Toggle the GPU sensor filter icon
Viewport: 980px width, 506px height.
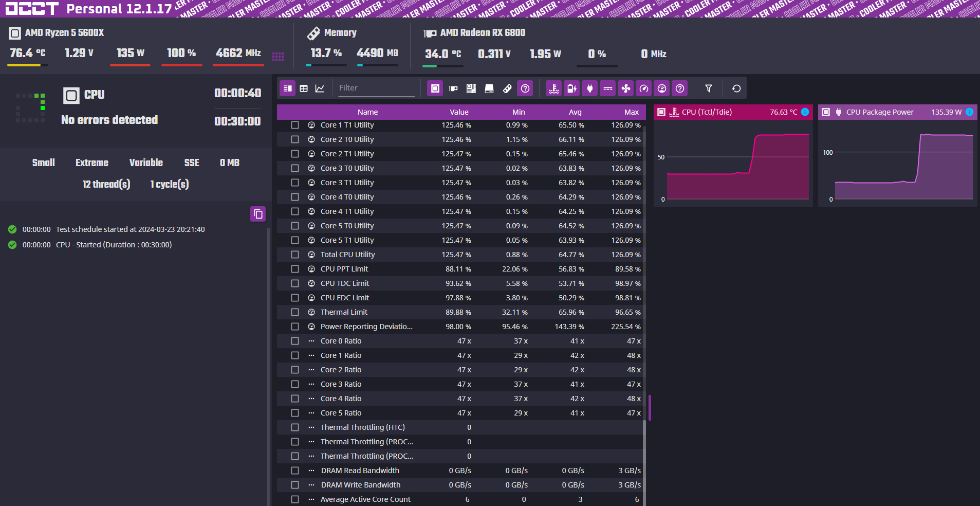pos(453,88)
